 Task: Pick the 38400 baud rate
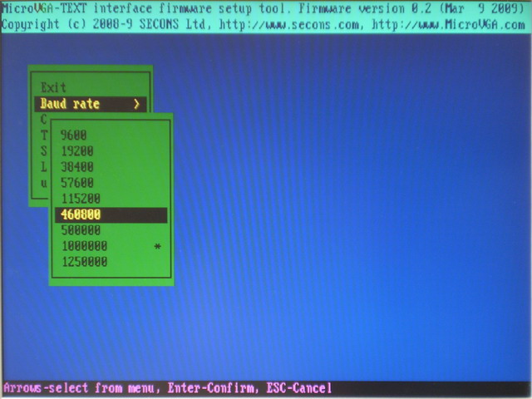coord(77,167)
